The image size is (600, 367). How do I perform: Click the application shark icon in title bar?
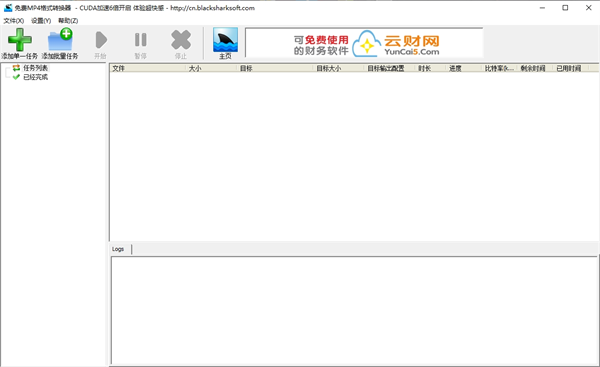point(8,8)
